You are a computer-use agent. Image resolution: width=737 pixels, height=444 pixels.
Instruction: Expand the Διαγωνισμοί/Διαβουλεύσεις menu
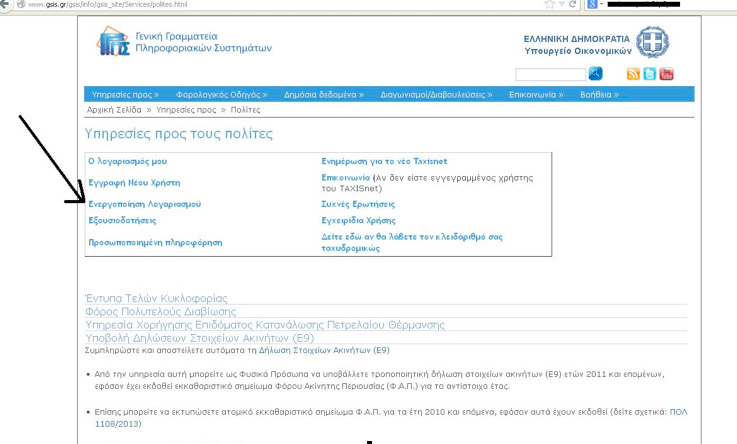click(436, 94)
